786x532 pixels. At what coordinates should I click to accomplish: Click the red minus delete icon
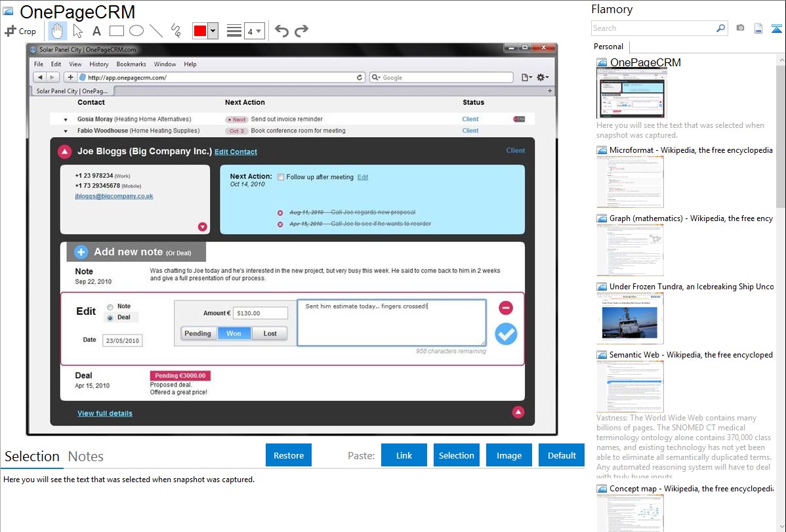coord(506,308)
